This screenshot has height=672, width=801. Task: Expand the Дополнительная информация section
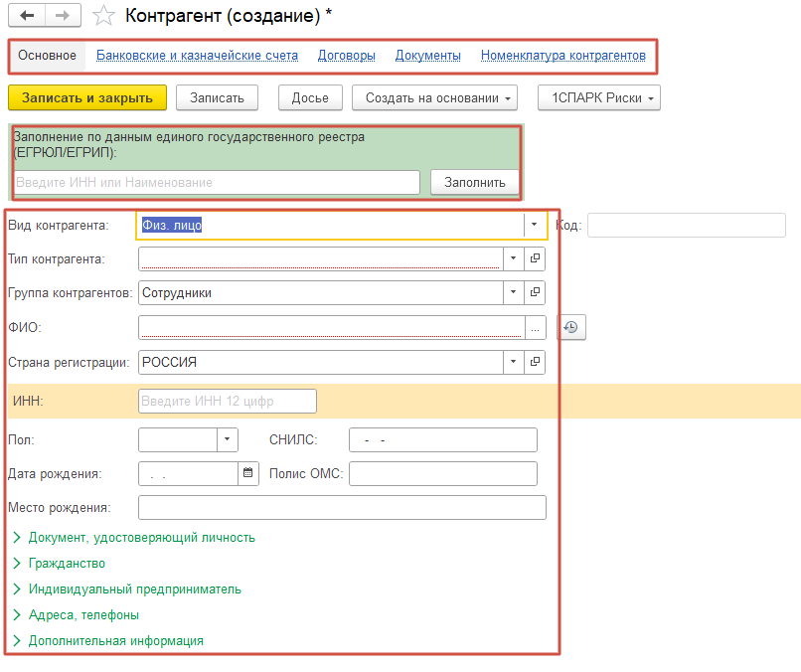[x=108, y=640]
